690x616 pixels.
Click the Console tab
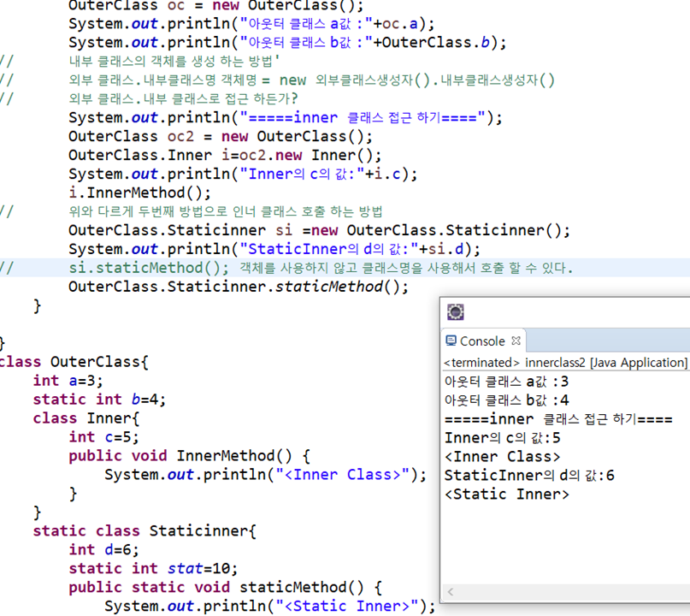(483, 341)
